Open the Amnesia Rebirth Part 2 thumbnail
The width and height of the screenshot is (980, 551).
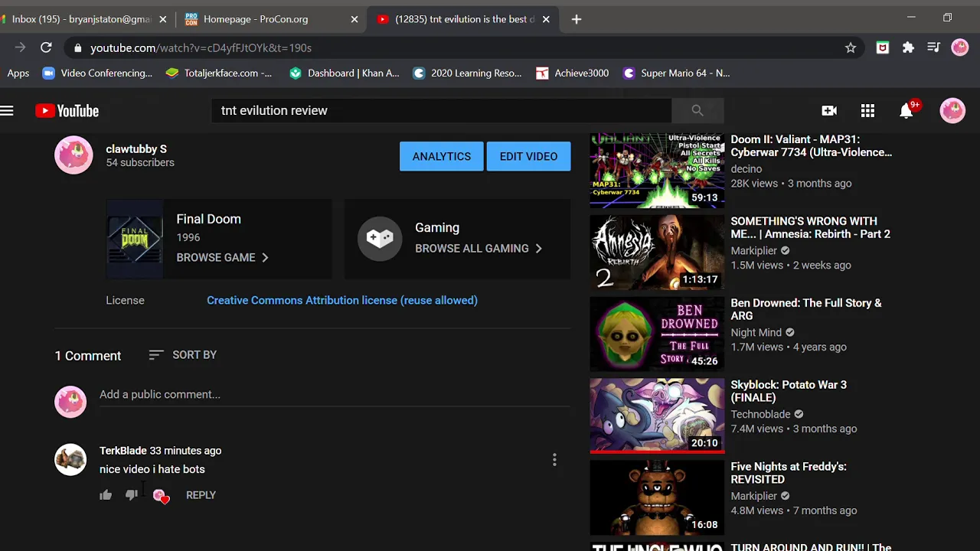657,253
